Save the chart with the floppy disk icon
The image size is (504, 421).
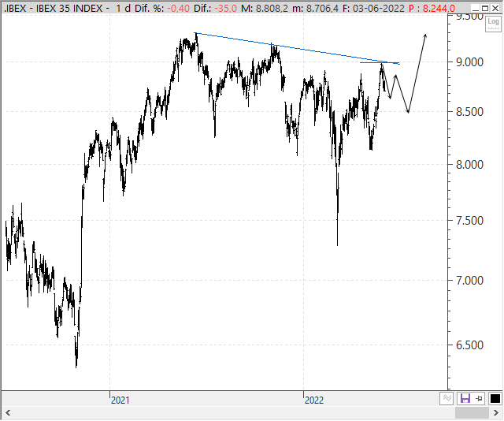465,398
